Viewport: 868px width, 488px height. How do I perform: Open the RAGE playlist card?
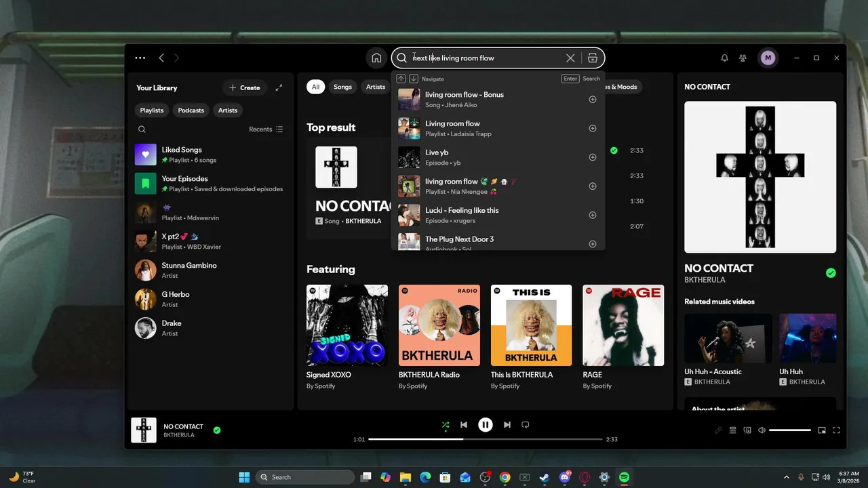623,338
